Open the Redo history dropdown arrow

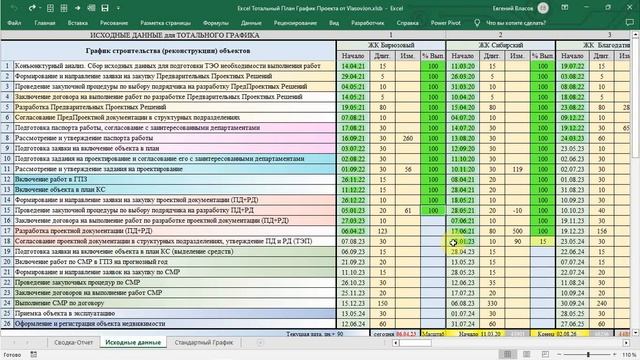40,8
